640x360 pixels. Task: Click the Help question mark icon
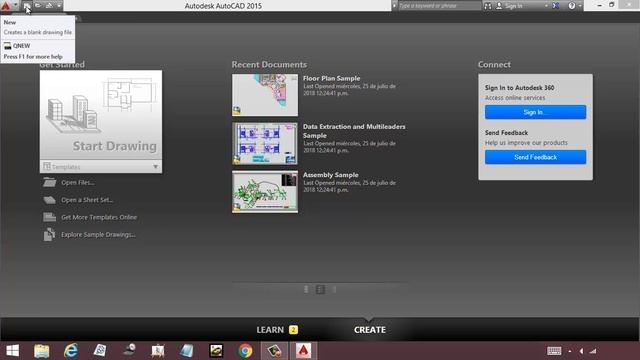pos(572,6)
